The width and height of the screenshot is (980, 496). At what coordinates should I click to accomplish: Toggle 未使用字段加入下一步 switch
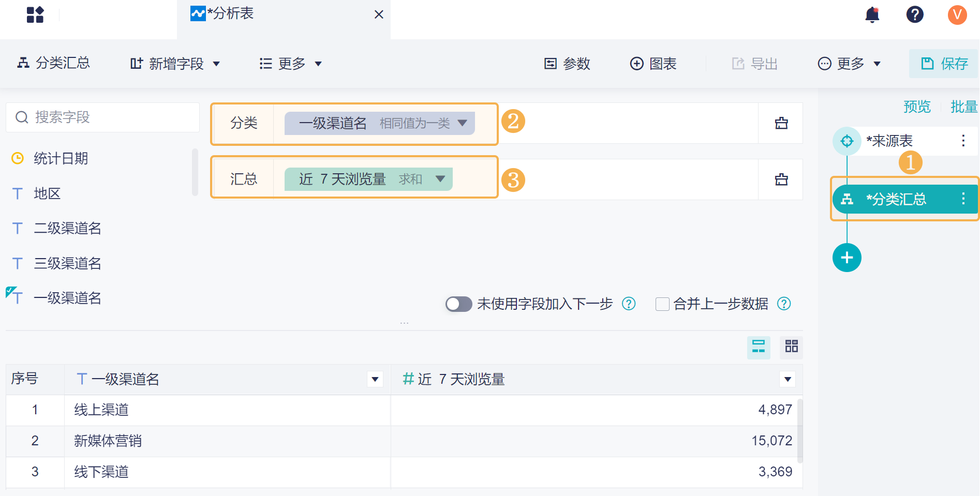pos(458,304)
